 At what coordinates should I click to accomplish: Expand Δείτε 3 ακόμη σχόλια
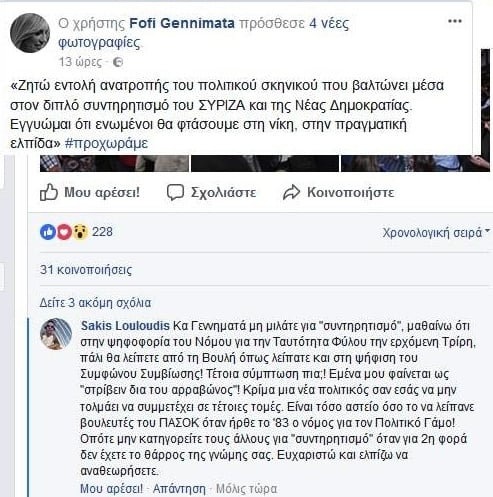click(95, 303)
